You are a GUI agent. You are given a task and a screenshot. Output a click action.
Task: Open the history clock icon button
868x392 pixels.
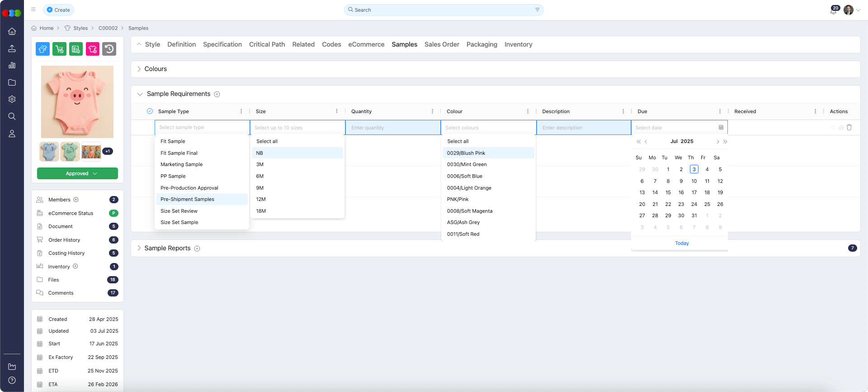coord(109,49)
